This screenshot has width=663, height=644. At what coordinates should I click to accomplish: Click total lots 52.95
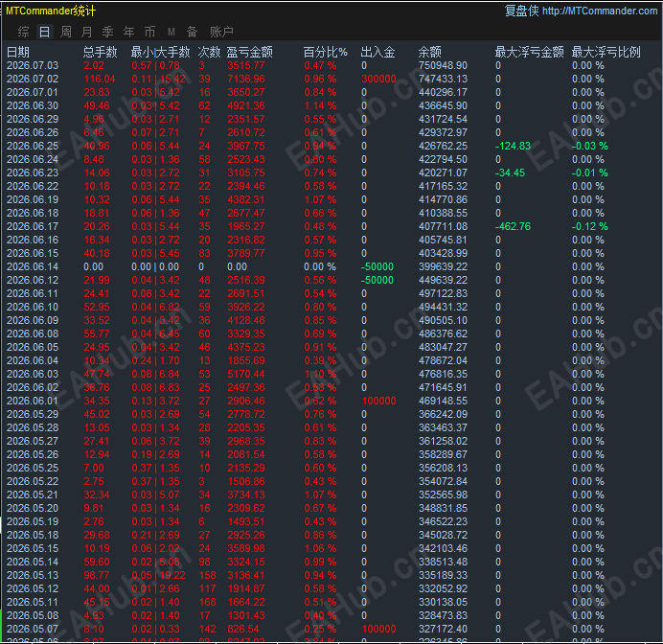point(97,307)
